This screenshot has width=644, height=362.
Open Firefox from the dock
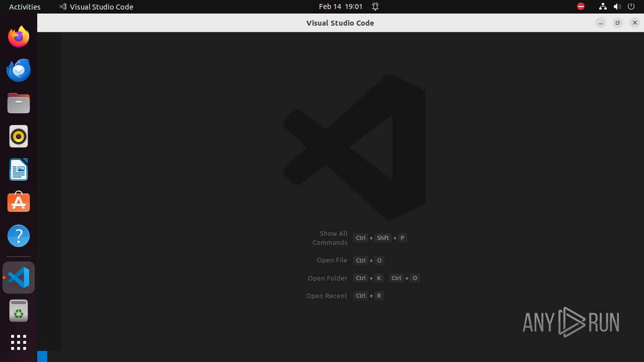(x=19, y=37)
